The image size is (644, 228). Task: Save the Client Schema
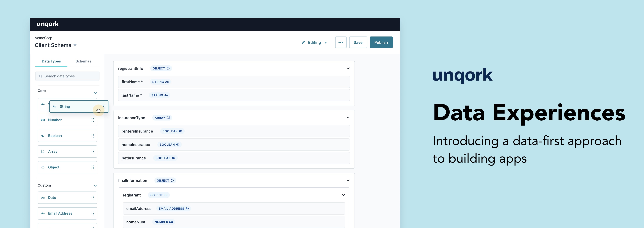tap(358, 42)
